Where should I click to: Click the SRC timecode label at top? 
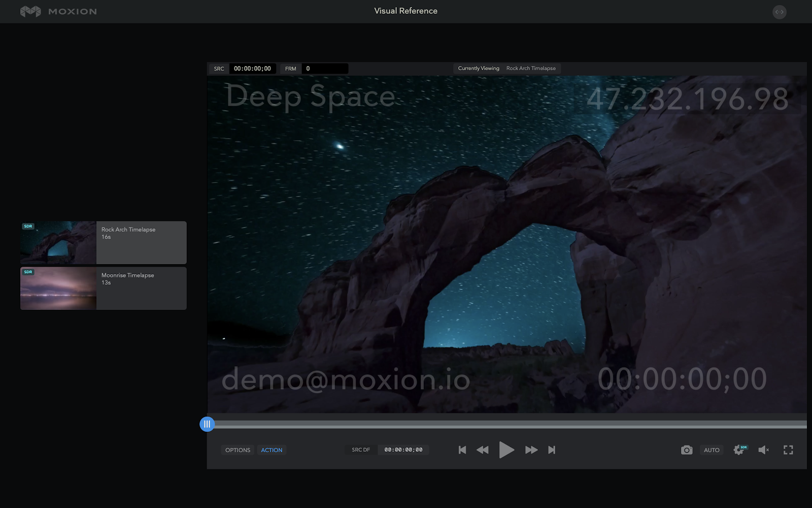pyautogui.click(x=219, y=69)
